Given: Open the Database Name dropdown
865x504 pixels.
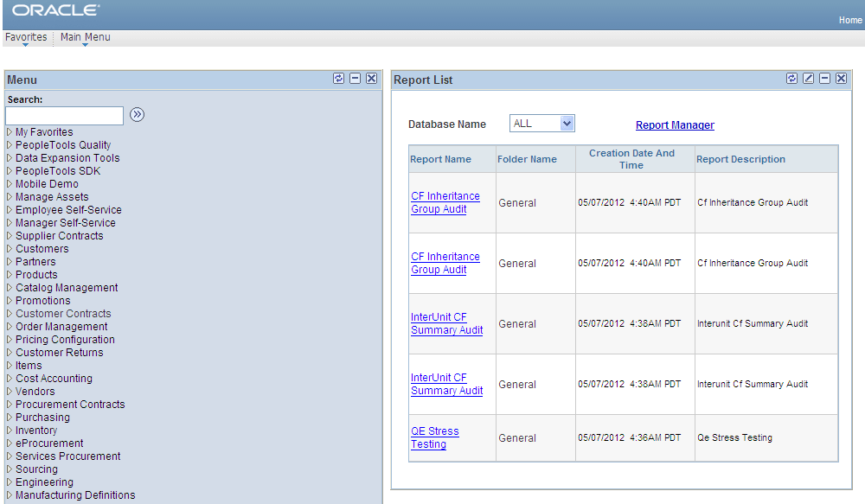Looking at the screenshot, I should point(542,123).
